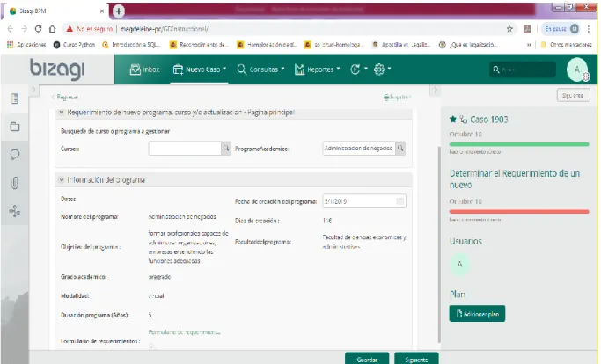The width and height of the screenshot is (601, 364).
Task: Open the document sidebar icon
Action: (x=15, y=98)
